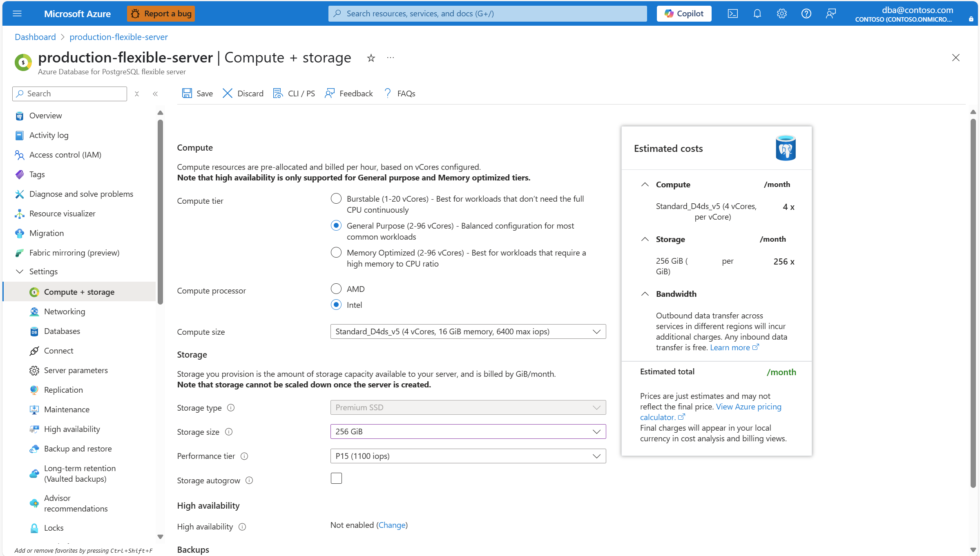Viewport: 980px width, 556px height.
Task: Click the portal settings gear icon
Action: pyautogui.click(x=781, y=13)
